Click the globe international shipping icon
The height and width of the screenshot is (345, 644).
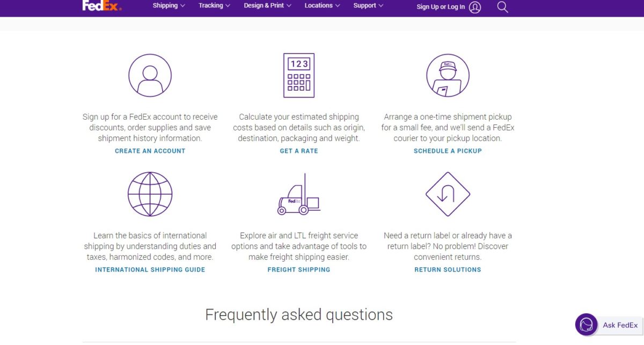pyautogui.click(x=150, y=194)
